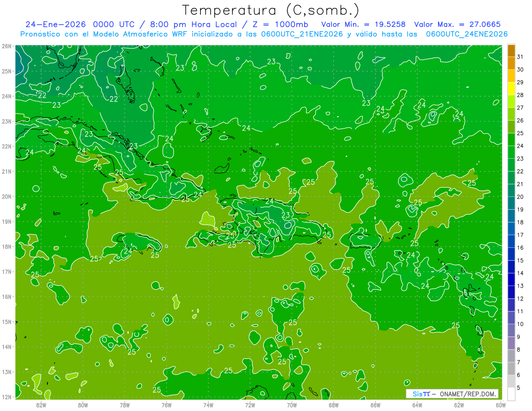Click the 60W longitude axis label
The width and height of the screenshot is (532, 411).
(501, 405)
